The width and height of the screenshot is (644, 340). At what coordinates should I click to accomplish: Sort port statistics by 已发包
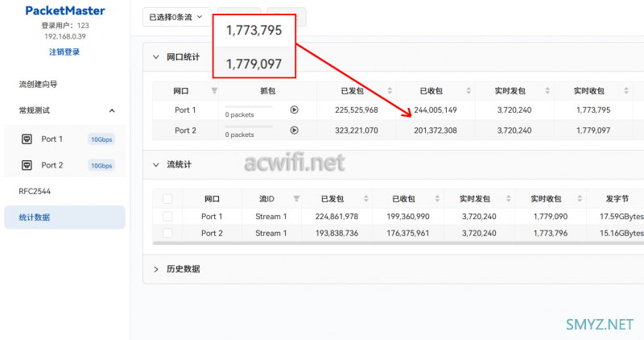tap(390, 91)
